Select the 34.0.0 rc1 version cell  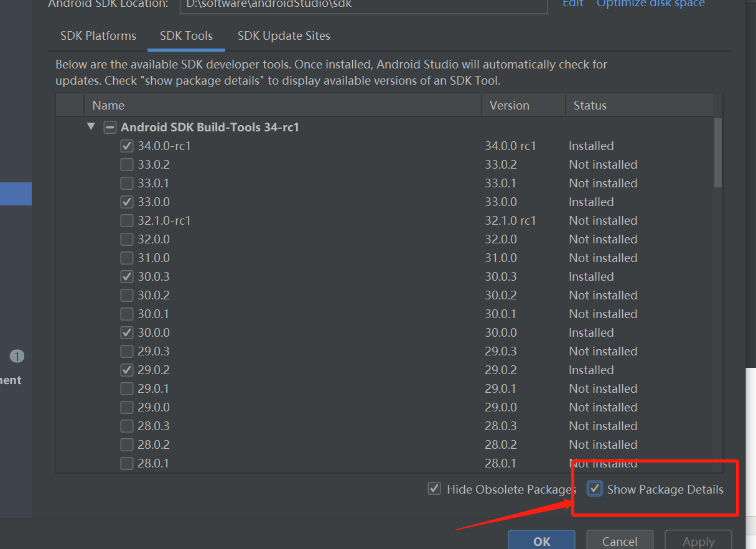510,146
